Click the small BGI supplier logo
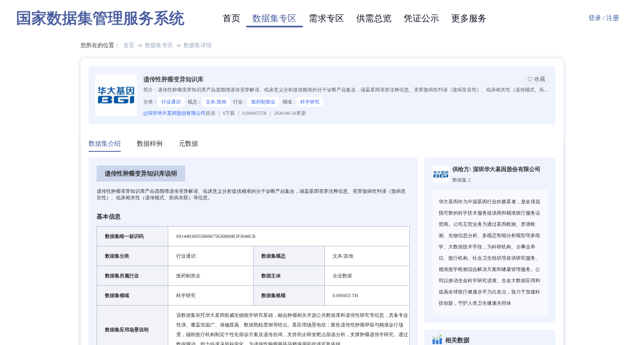The image size is (644, 345). click(x=441, y=174)
